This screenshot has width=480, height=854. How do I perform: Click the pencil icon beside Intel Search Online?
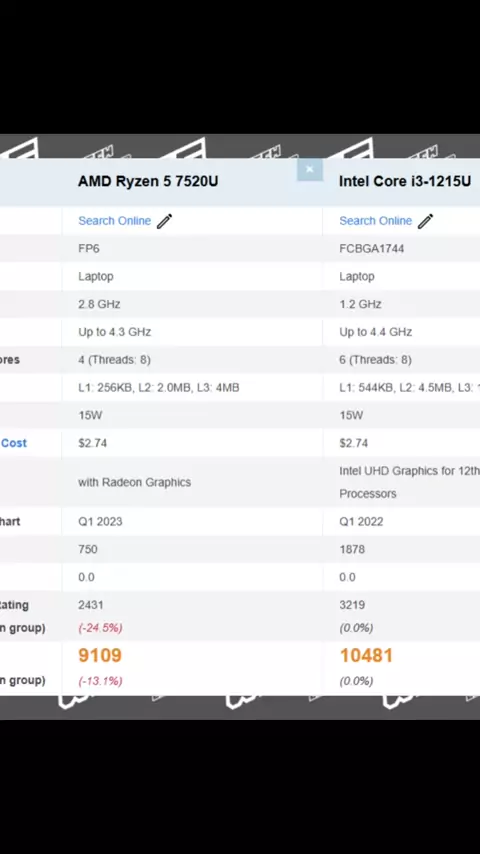pos(425,221)
